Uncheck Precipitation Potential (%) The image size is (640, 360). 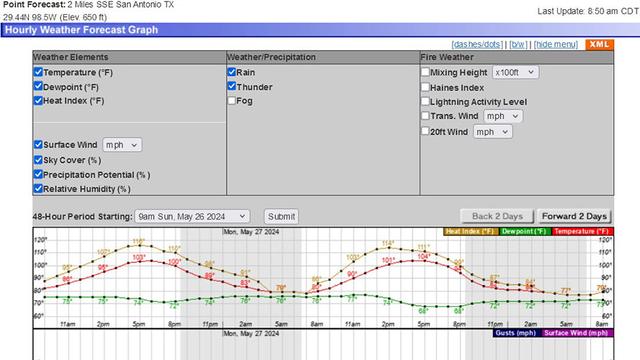(38, 174)
